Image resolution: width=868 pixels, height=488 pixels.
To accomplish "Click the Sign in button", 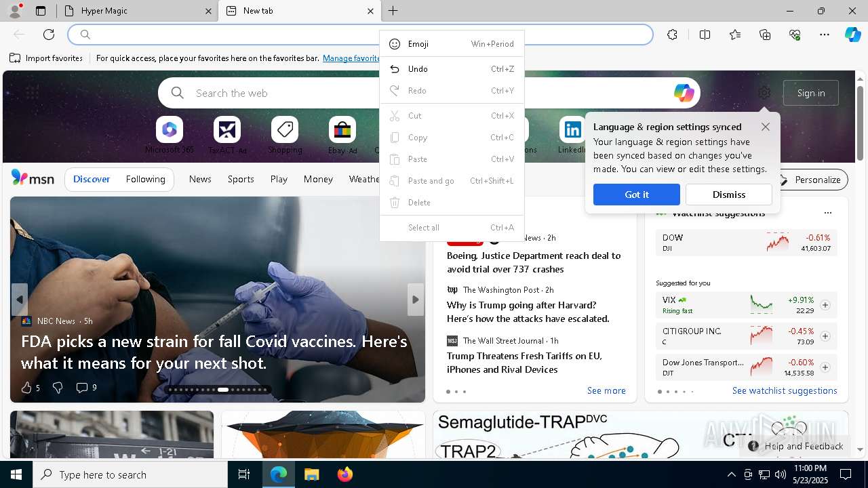I will click(811, 93).
